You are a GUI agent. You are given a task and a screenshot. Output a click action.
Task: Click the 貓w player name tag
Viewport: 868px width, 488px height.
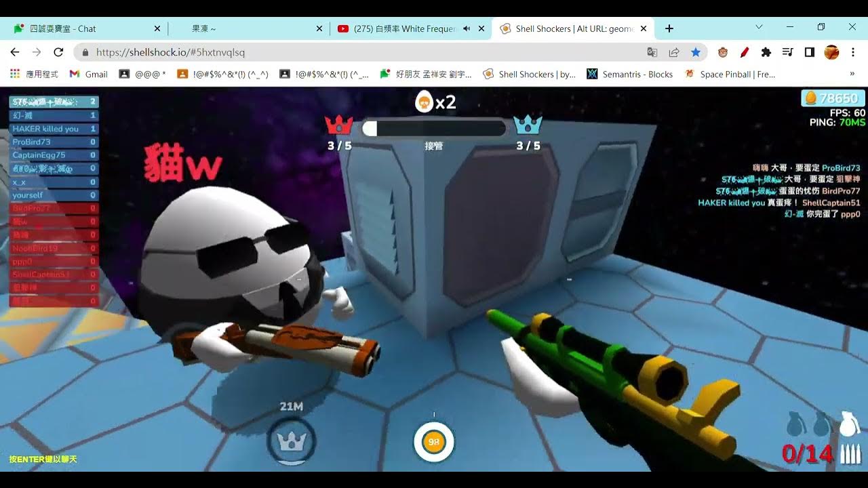tap(182, 164)
